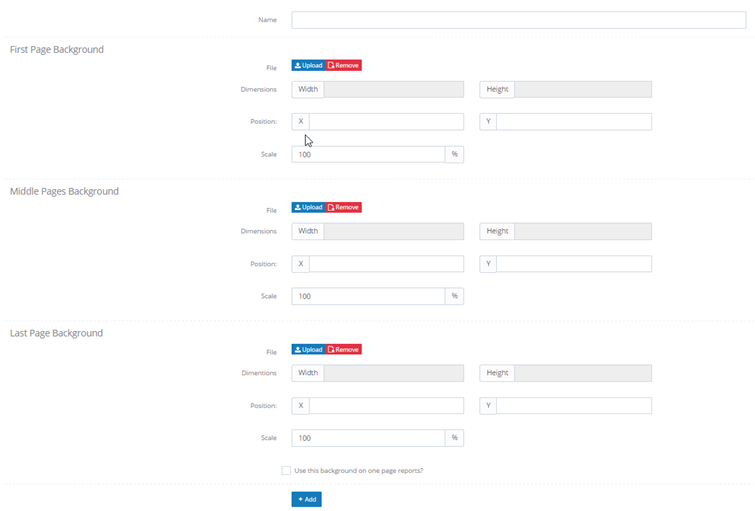Click Last Page Height dimension field
This screenshot has height=511, width=755.
583,373
